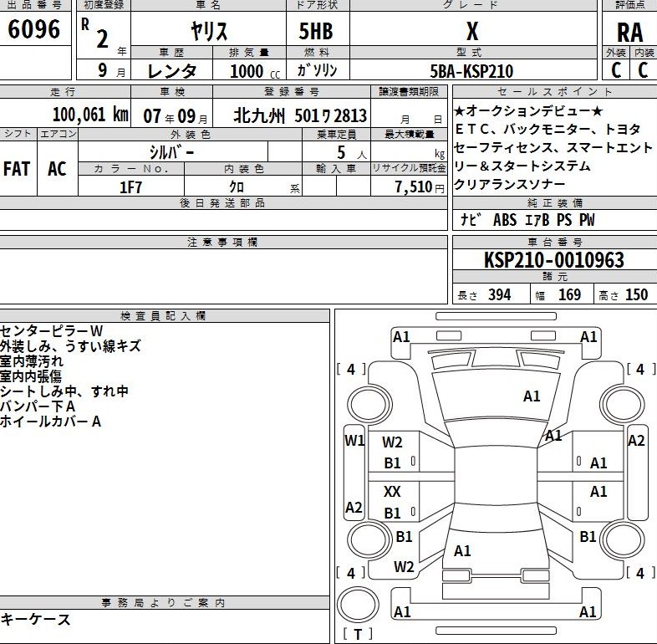Select chassis number KSP210-0010963

point(554,259)
